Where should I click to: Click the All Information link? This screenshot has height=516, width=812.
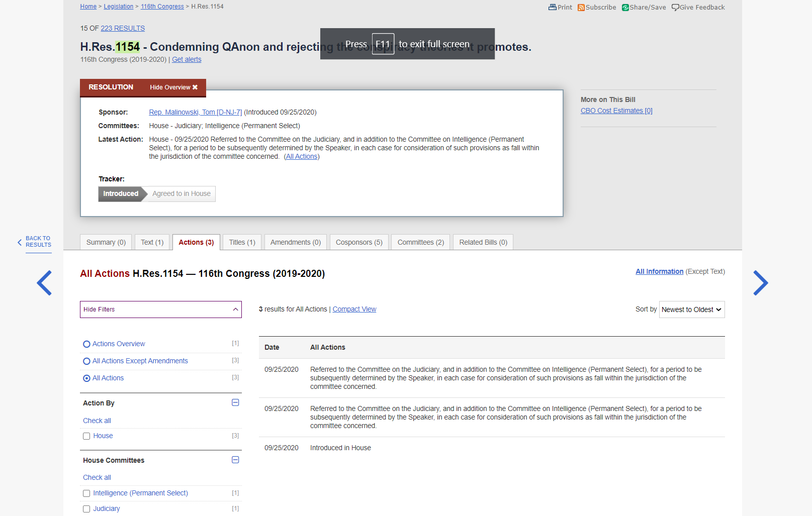pos(660,271)
